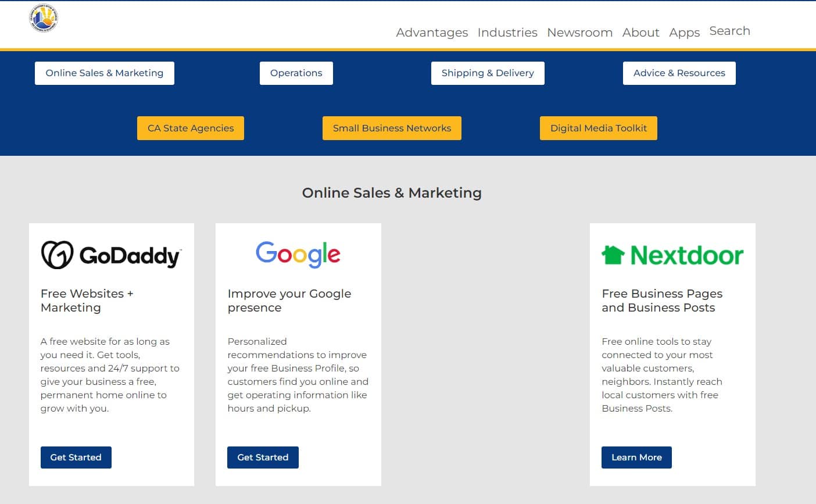This screenshot has width=816, height=504.
Task: Click the 'Improve your Google presence' heading
Action: point(289,301)
